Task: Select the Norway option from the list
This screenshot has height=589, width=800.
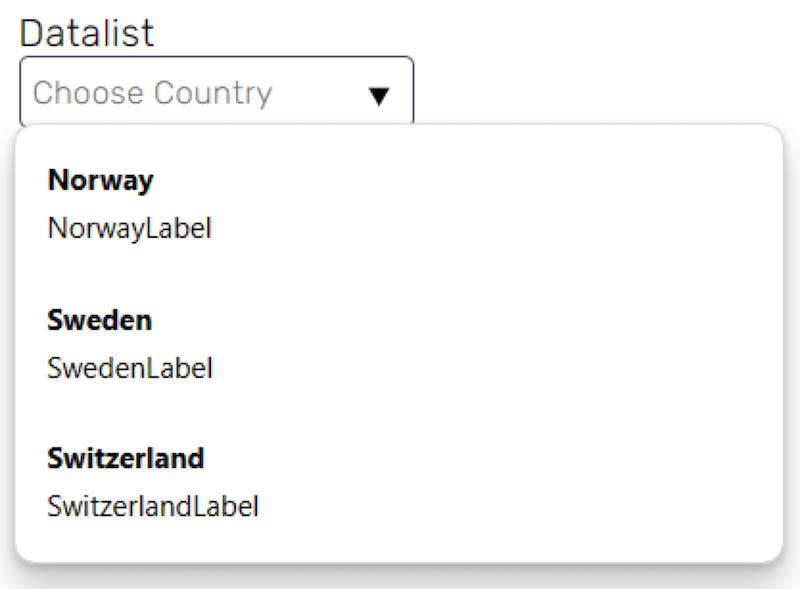Action: tap(399, 203)
